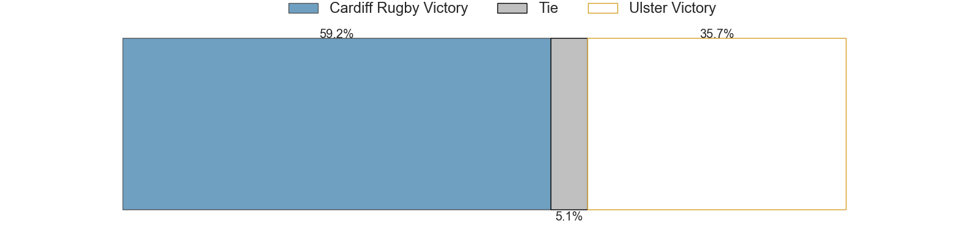Click the 5.1% percentage label
Image resolution: width=980 pixels, height=245 pixels.
[x=569, y=216]
